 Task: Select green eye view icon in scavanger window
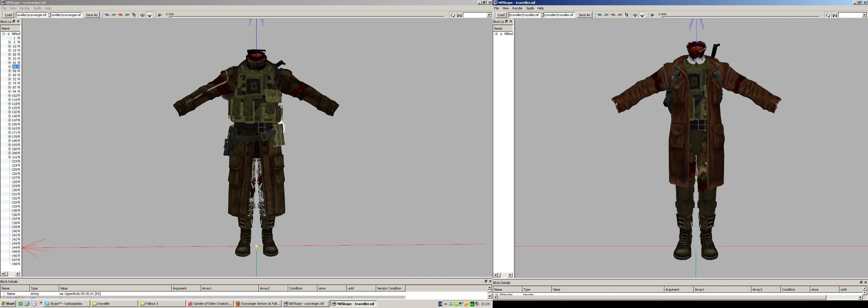coord(113,15)
